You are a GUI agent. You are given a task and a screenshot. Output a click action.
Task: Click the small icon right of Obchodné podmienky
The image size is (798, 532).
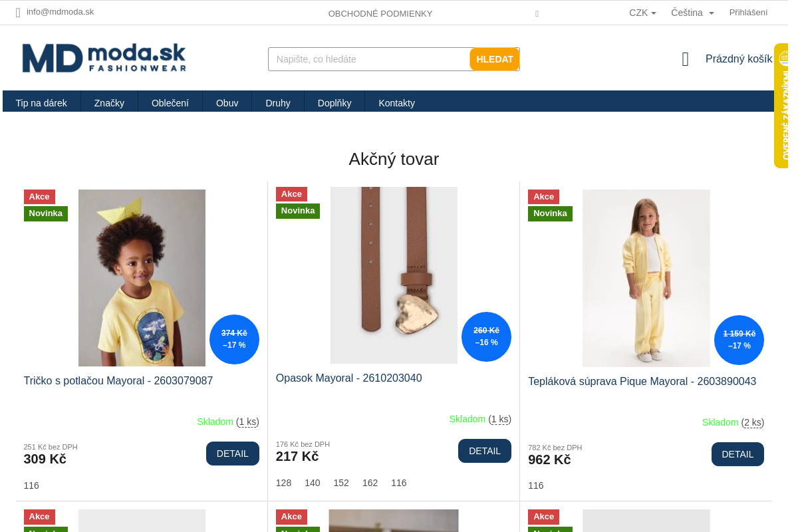(x=537, y=13)
